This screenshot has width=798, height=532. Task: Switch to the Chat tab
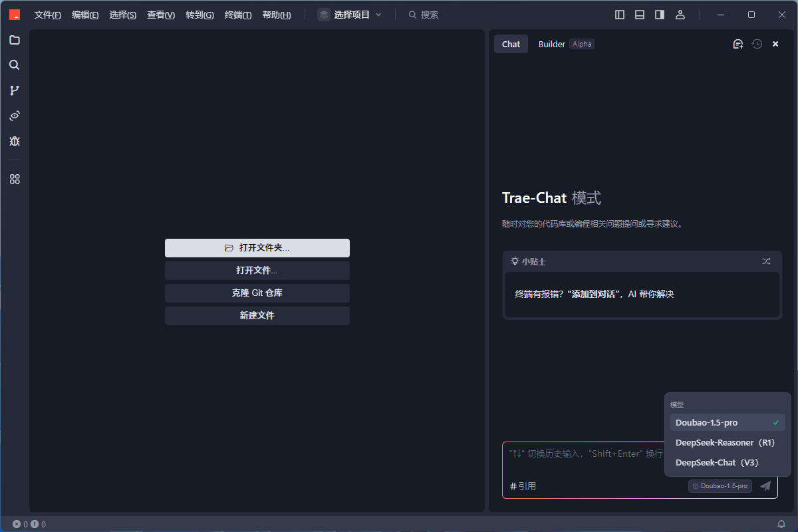tap(511, 44)
